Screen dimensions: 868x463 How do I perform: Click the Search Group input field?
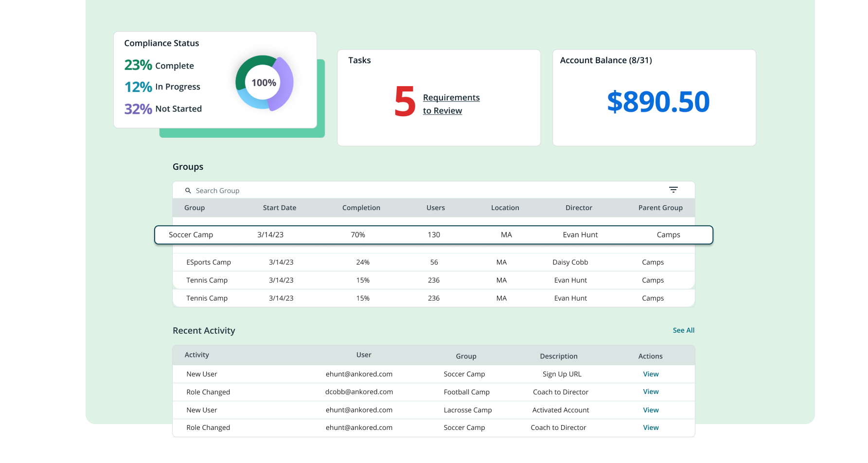click(340, 191)
